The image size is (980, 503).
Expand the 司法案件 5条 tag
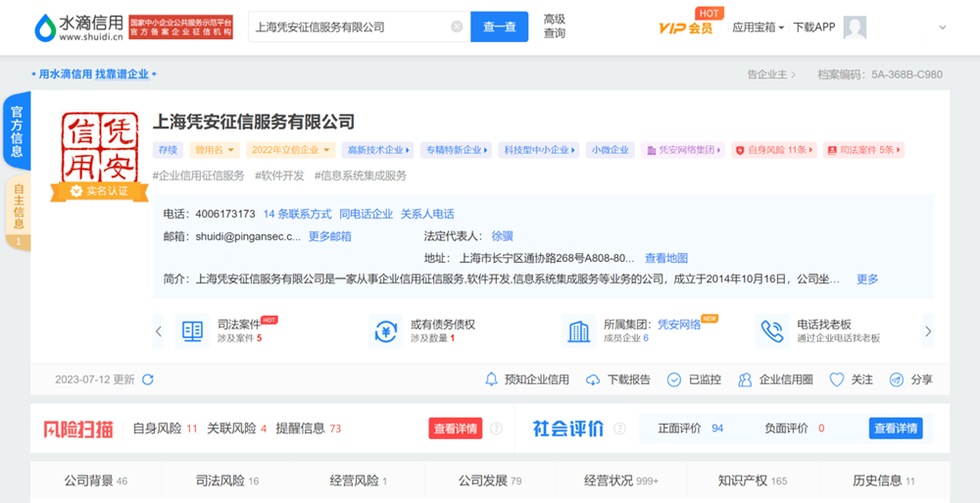[863, 150]
